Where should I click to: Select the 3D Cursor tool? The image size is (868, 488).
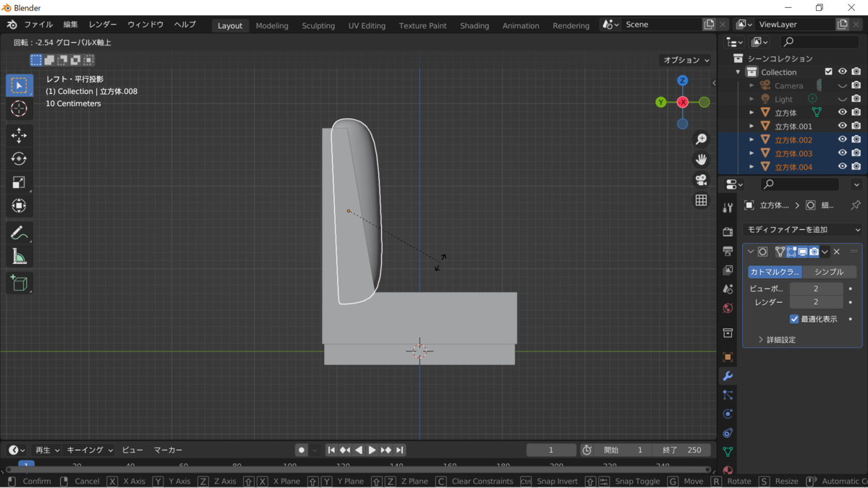tap(20, 108)
